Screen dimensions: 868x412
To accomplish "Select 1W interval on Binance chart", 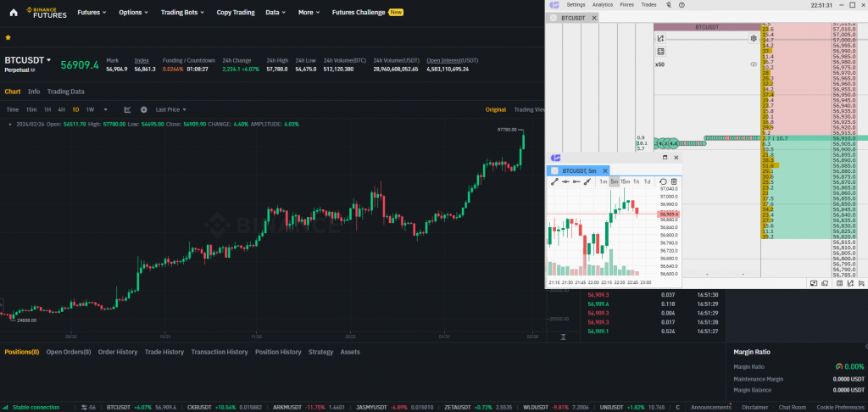I will click(90, 109).
